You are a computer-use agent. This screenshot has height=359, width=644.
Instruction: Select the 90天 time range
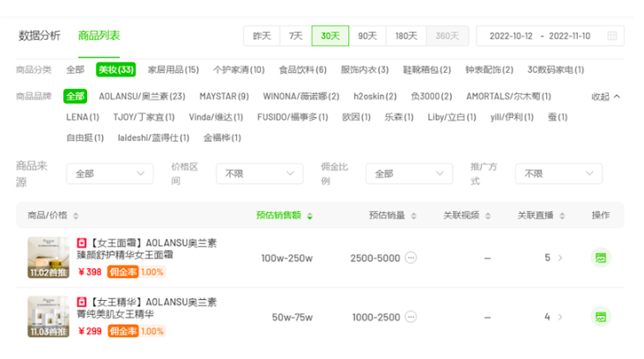point(366,36)
